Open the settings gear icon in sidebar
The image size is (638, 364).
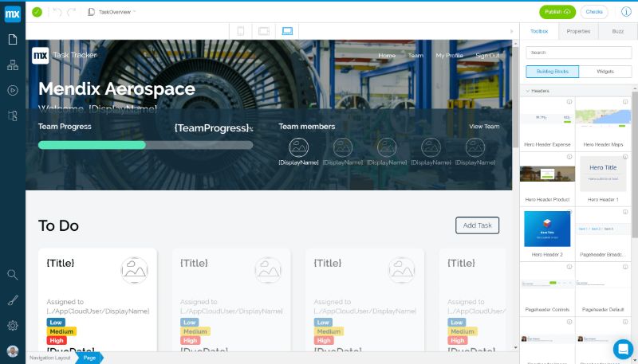(13, 326)
